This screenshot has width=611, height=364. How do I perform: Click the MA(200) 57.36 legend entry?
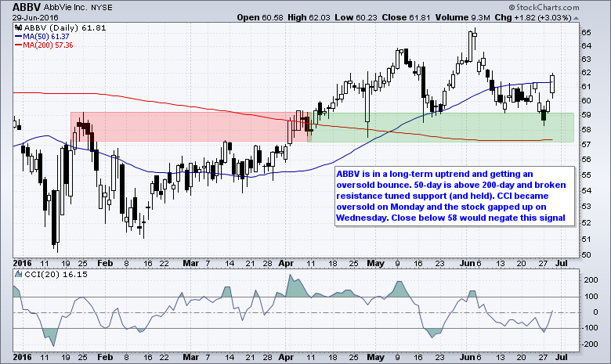48,45
